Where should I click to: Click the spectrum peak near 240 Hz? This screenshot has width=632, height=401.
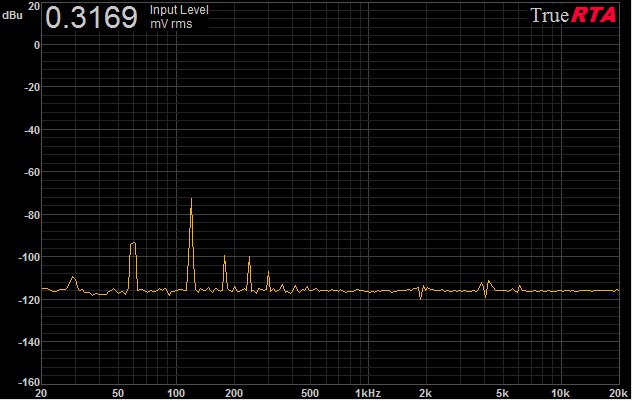click(249, 271)
